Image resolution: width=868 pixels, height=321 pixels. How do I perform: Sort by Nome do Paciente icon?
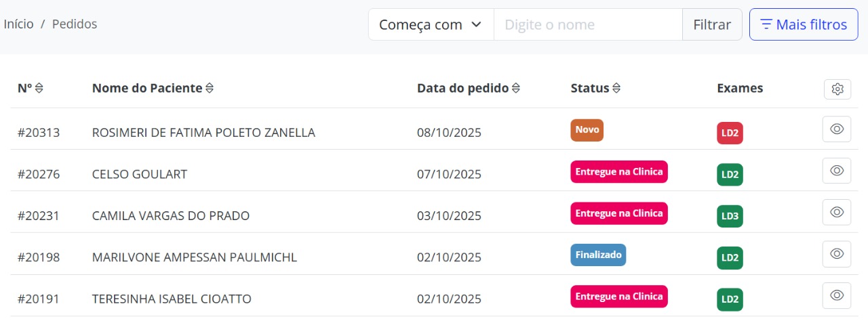pos(210,88)
